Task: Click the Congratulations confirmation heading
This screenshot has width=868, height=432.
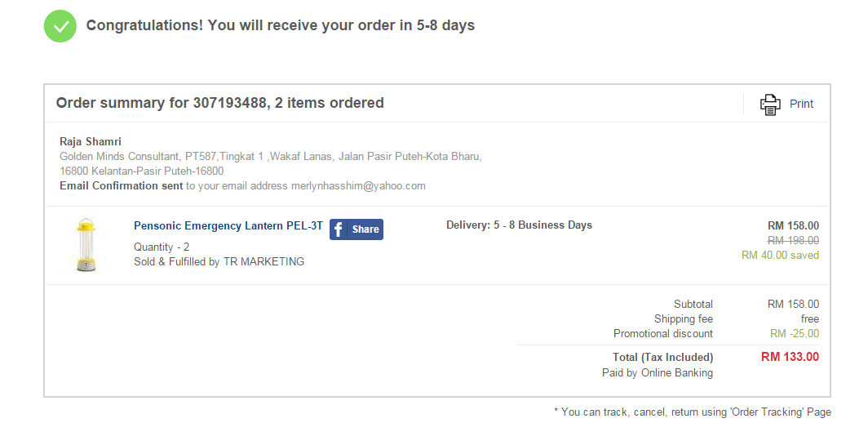Action: pyautogui.click(x=280, y=25)
